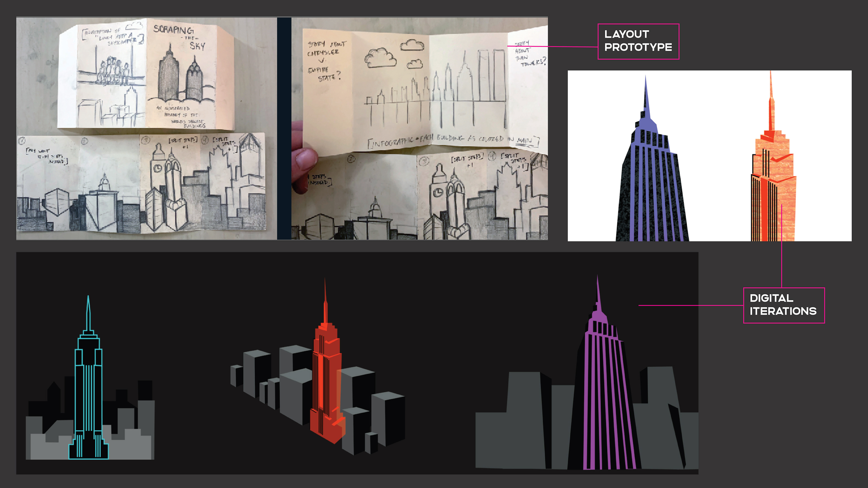Click the LAYOUT PROTOTYPE label box
Viewport: 868px width, 488px height.
(638, 41)
